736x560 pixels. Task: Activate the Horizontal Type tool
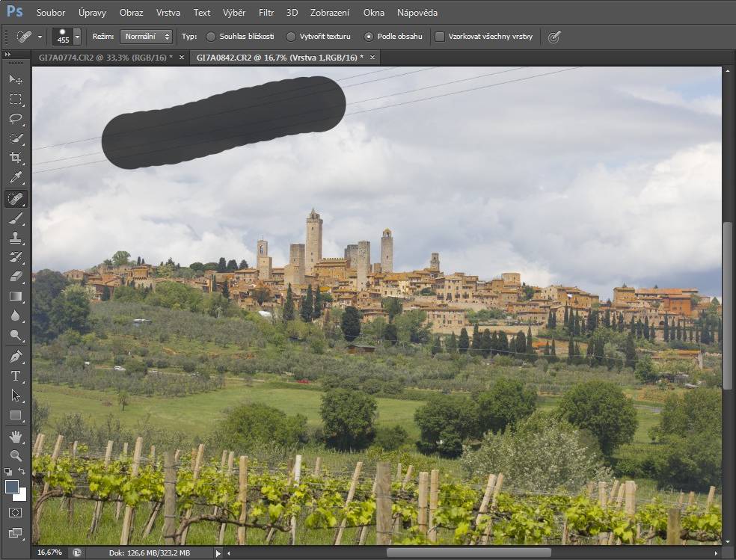15,376
